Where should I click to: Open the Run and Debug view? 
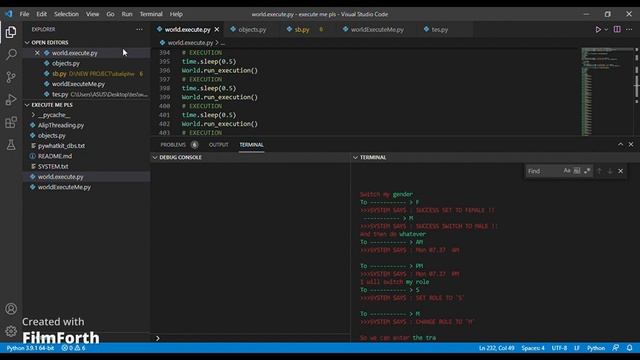(11, 100)
